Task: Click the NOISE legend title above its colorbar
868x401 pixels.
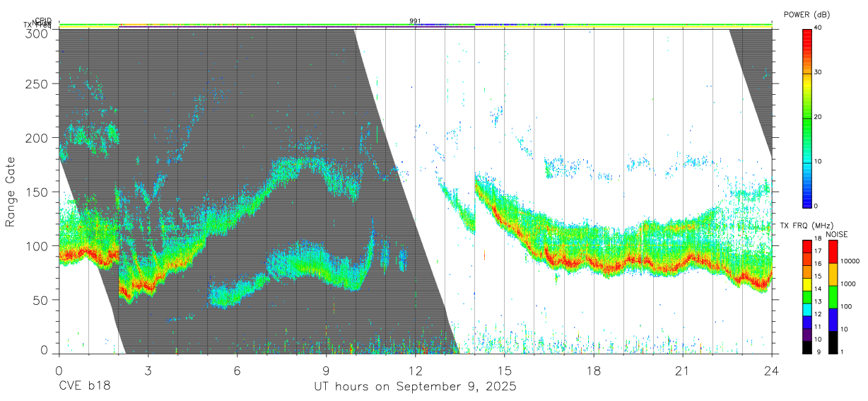Action: (837, 235)
